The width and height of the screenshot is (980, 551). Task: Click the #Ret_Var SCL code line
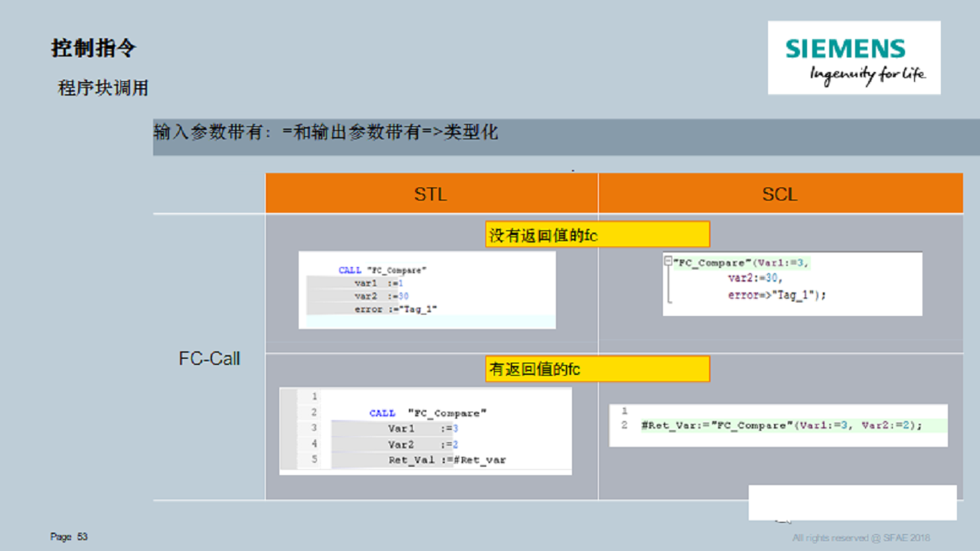tap(782, 425)
